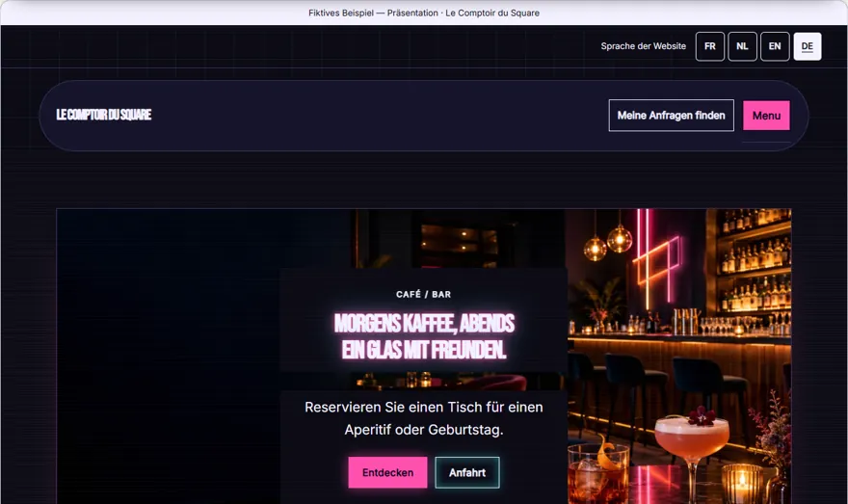Open the pink Menu button
848x504 pixels.
point(766,116)
